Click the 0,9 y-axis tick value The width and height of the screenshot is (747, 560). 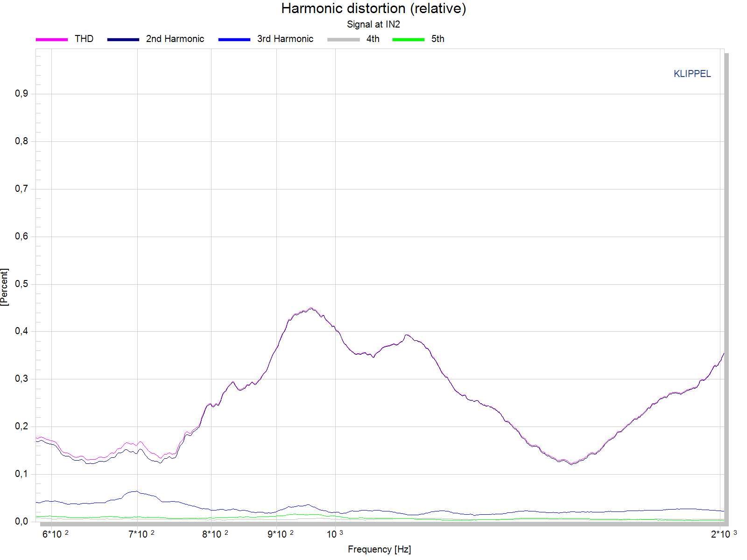(21, 93)
